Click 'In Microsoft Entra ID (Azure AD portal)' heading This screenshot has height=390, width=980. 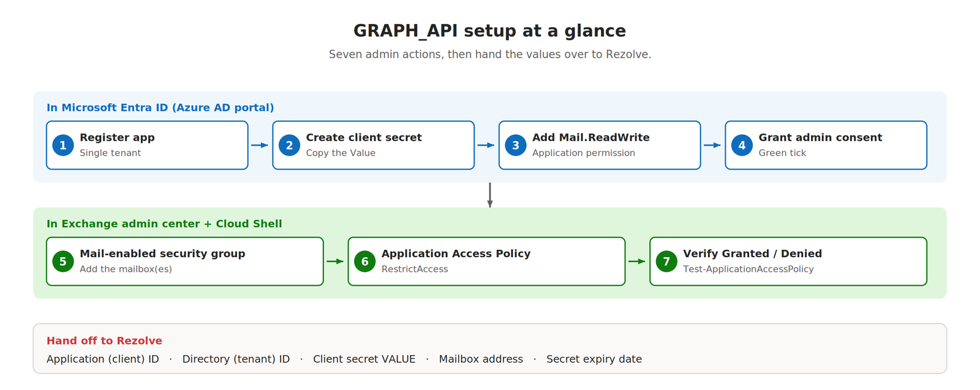coord(160,108)
